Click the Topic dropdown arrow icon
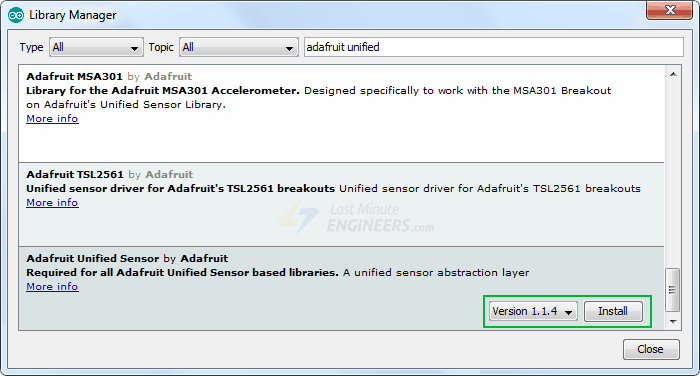This screenshot has height=376, width=700. 289,49
